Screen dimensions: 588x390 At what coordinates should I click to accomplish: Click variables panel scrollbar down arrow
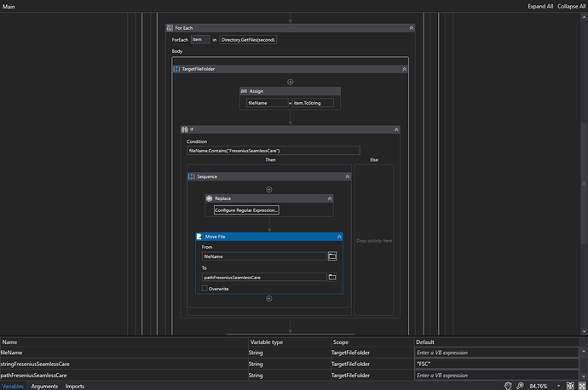tap(584, 377)
